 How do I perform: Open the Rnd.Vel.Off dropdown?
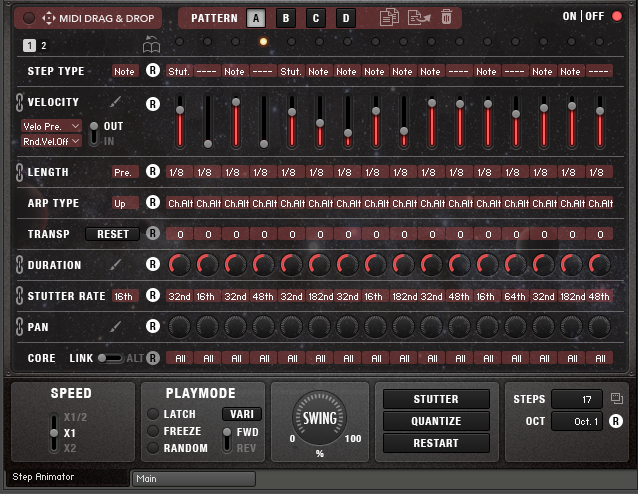[51, 141]
